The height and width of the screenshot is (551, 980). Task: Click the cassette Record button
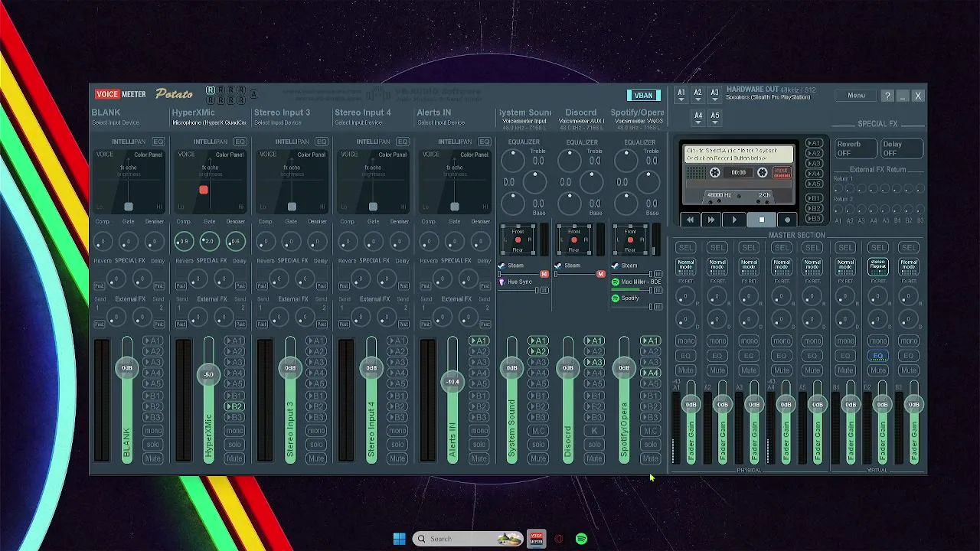click(787, 220)
